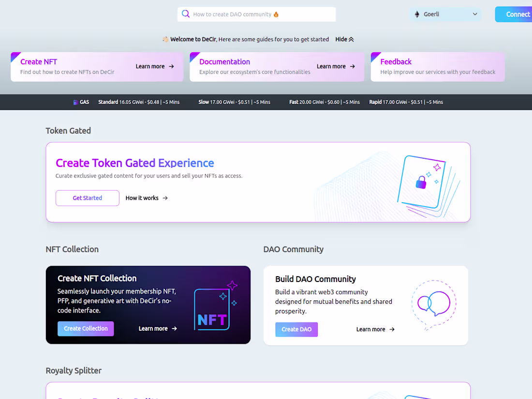Click the arrow icon in Create NFT card
This screenshot has width=532, height=399.
coord(171,67)
